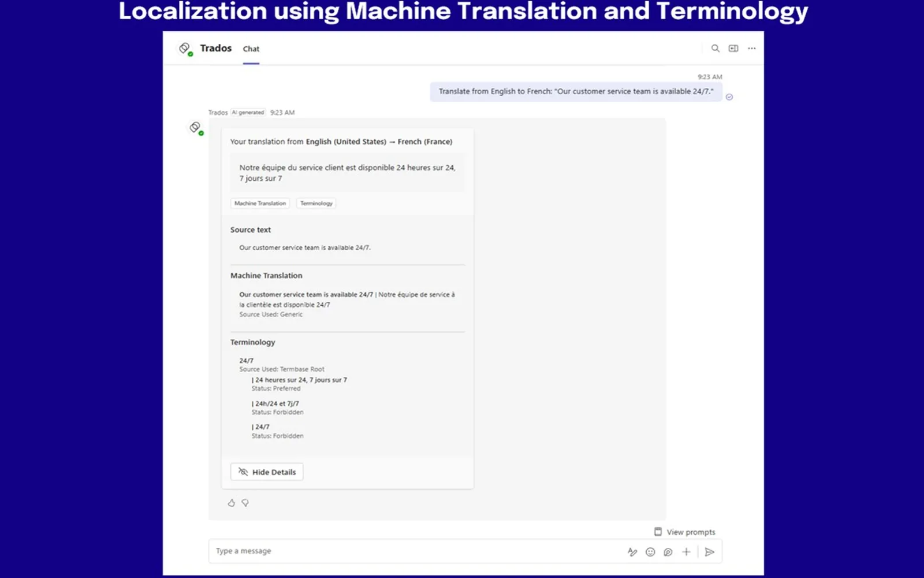
Task: Open the Chat tab
Action: [251, 49]
